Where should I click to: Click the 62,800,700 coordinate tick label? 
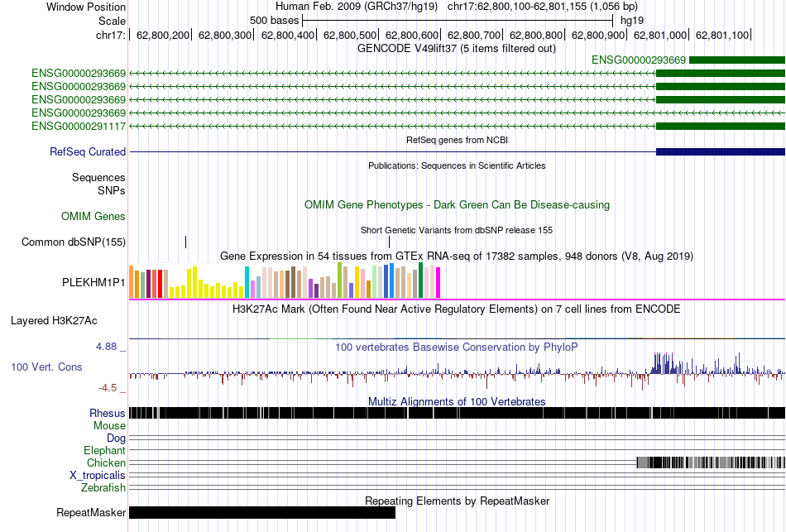(474, 35)
